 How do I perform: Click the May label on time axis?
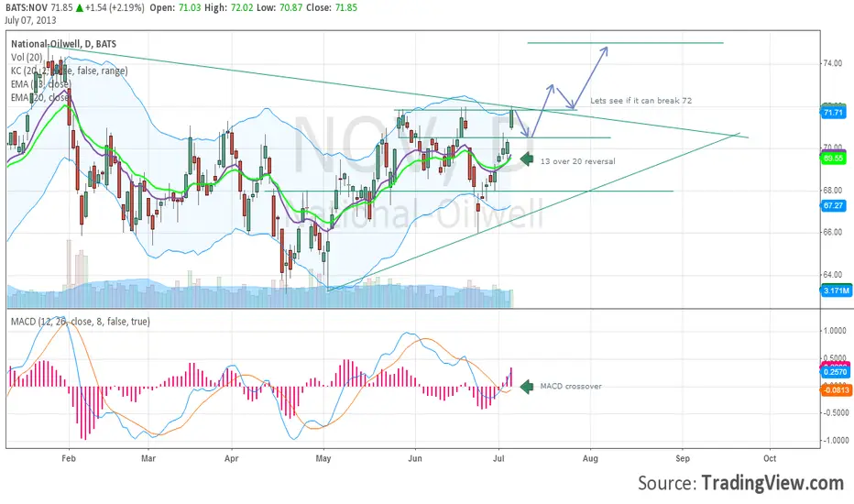323,458
